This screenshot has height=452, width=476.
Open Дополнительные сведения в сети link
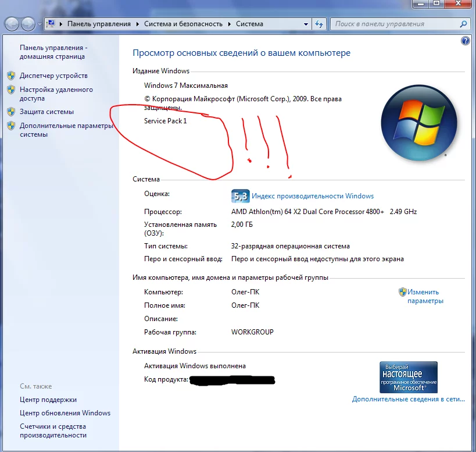(409, 399)
